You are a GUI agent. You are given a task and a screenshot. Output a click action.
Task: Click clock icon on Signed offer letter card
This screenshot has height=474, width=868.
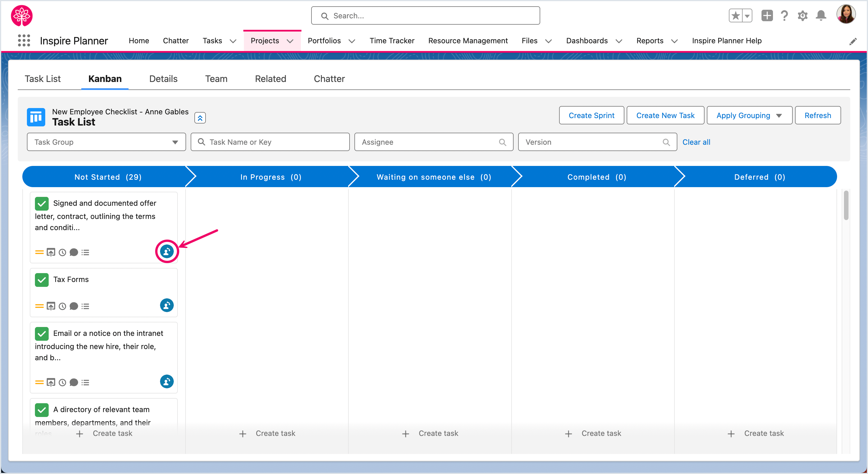[62, 252]
